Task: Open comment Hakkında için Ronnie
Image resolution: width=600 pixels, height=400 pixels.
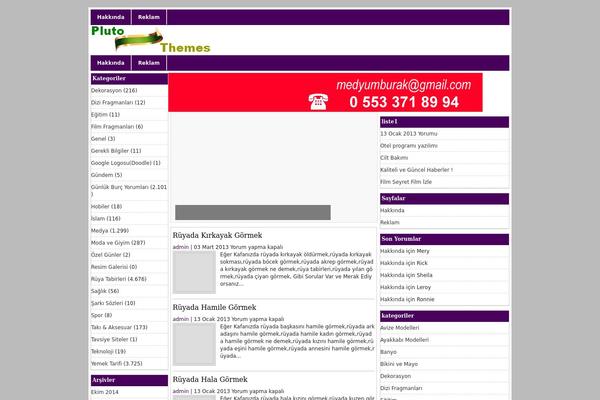Action: 407,299
